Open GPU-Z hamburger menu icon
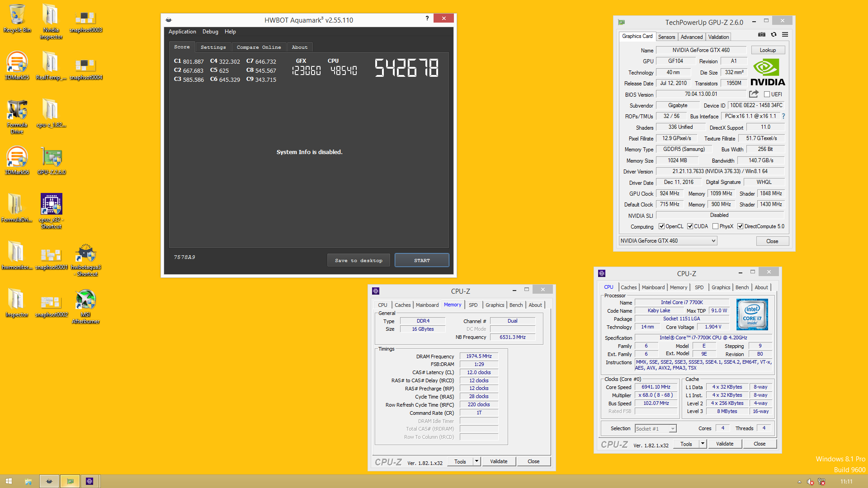868x488 pixels. 785,34
